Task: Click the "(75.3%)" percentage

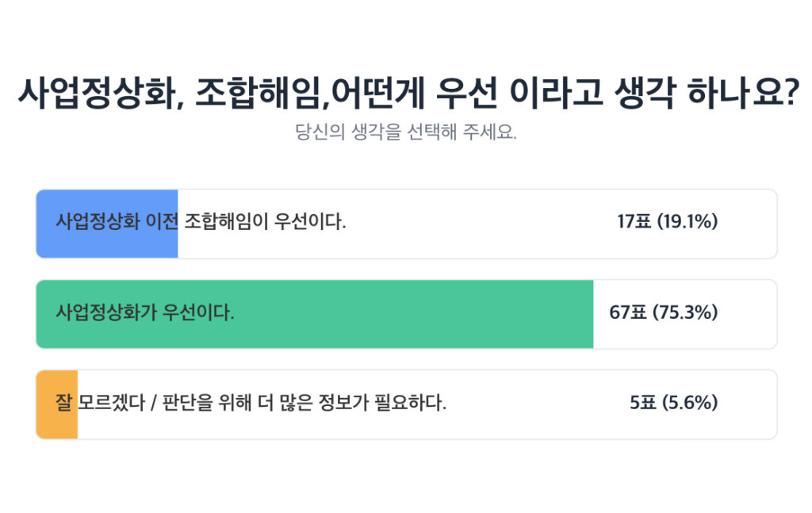Action: pyautogui.click(x=685, y=312)
